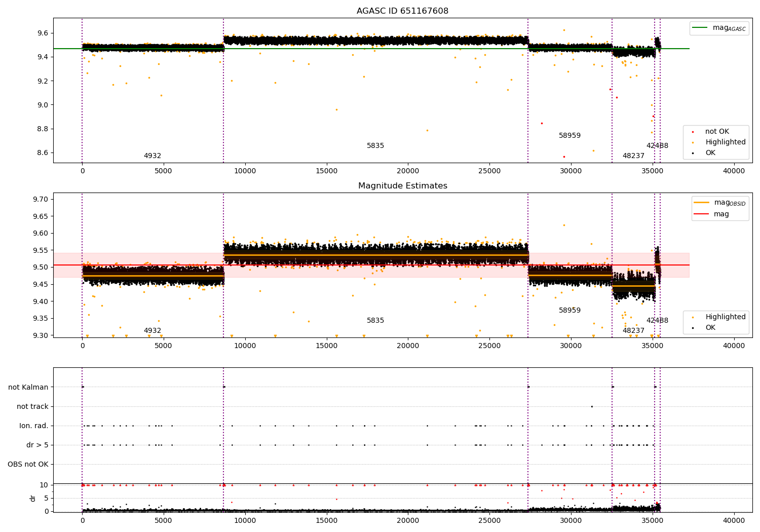The image size is (760, 532).
Task: Click the plot title 'AGASC ID 651167608'
Action: pyautogui.click(x=402, y=11)
